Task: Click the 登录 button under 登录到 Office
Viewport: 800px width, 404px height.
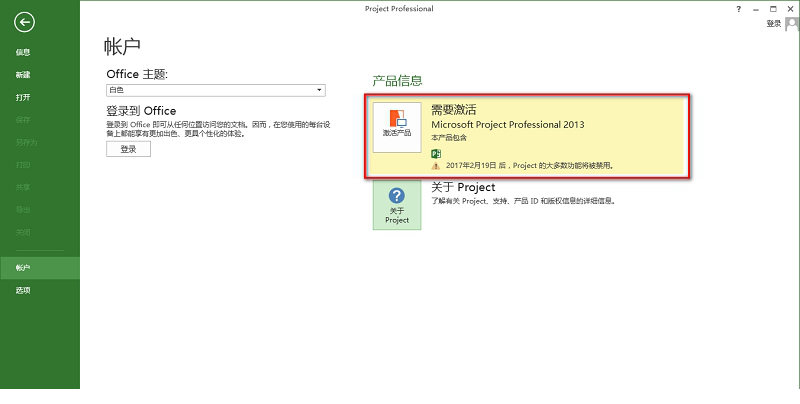Action: [129, 149]
